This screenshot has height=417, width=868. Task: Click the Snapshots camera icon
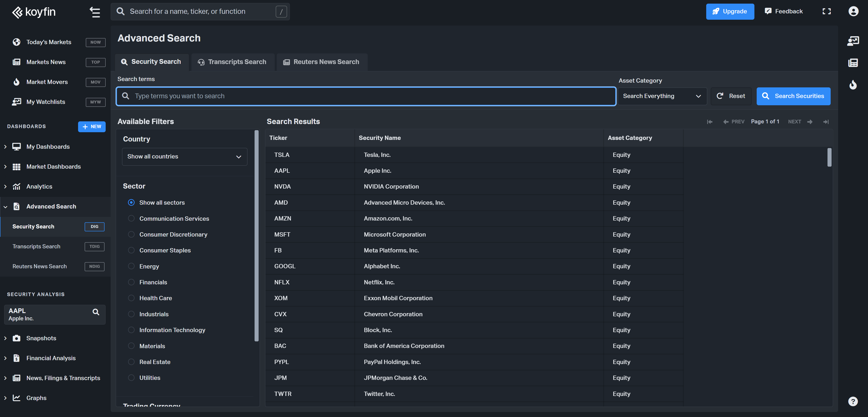pos(16,338)
